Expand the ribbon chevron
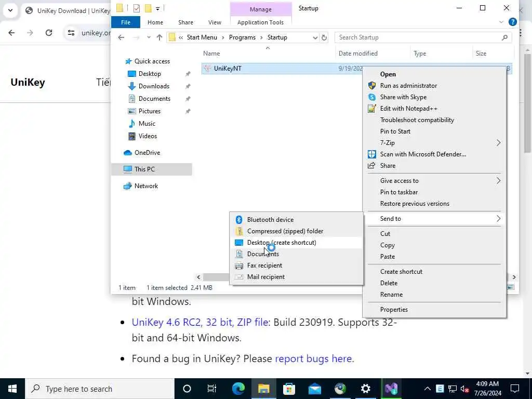Image resolution: width=532 pixels, height=399 pixels. point(501,22)
